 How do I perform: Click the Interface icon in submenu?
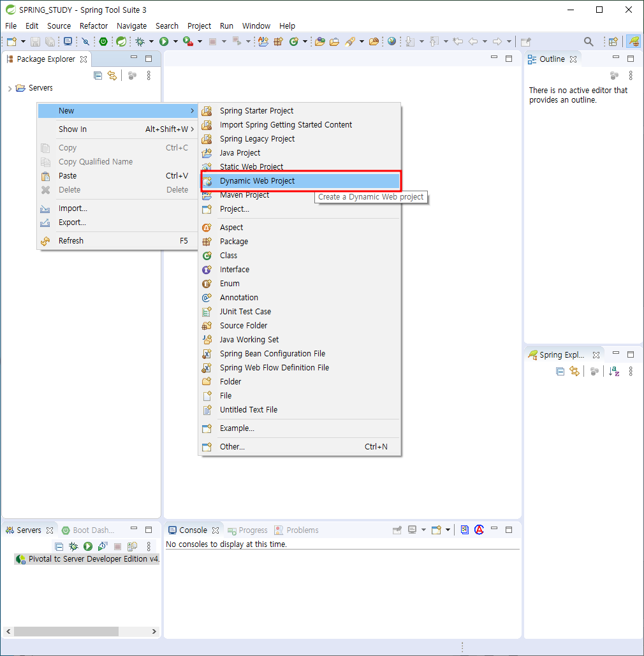207,270
